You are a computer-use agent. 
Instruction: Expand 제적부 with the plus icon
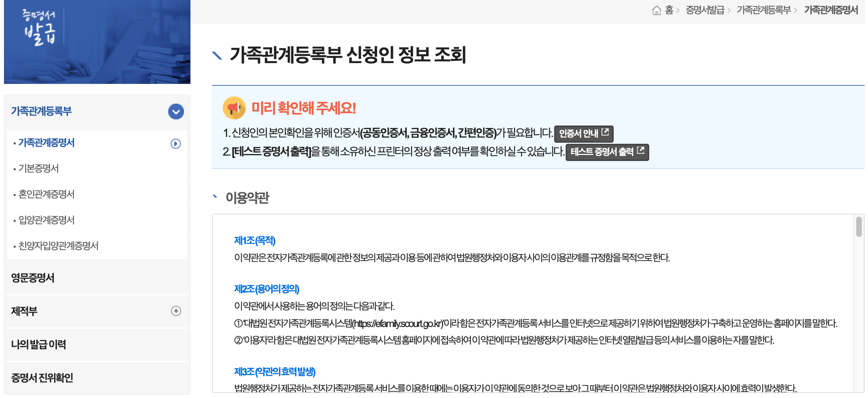[x=176, y=311]
